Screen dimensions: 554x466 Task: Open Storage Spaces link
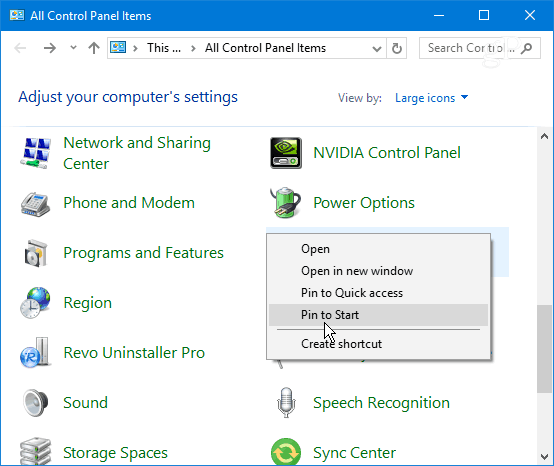[x=116, y=453]
